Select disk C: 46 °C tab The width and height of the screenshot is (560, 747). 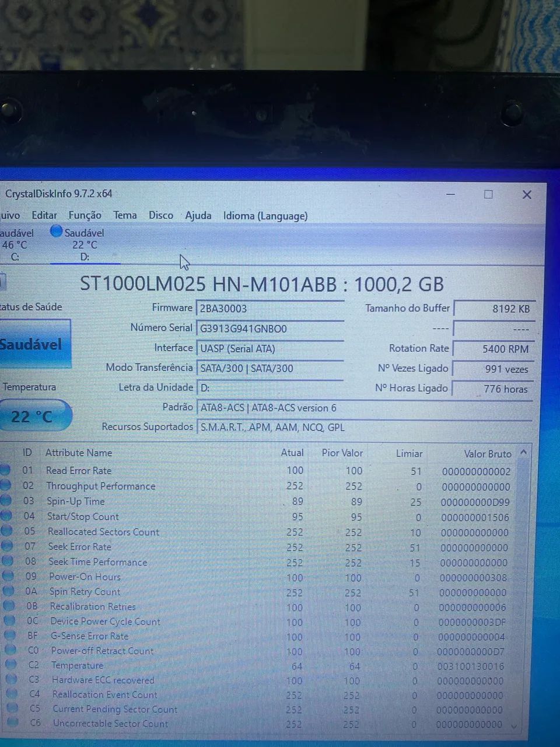(16, 245)
